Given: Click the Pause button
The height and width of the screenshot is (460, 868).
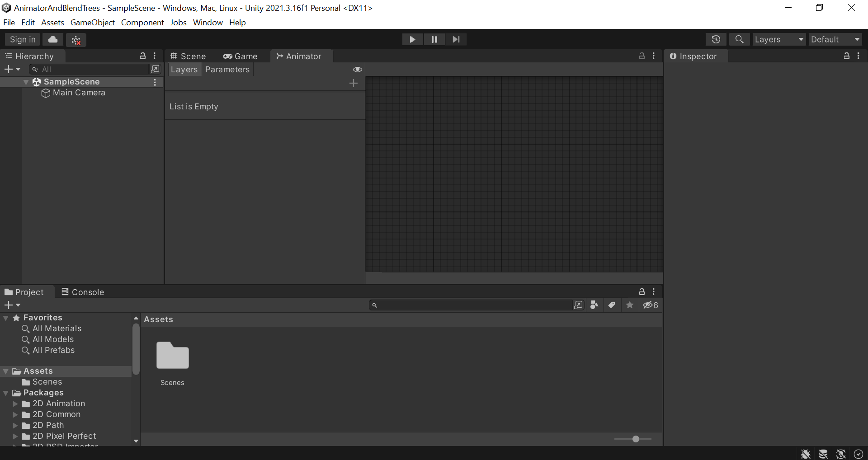Looking at the screenshot, I should pyautogui.click(x=434, y=39).
